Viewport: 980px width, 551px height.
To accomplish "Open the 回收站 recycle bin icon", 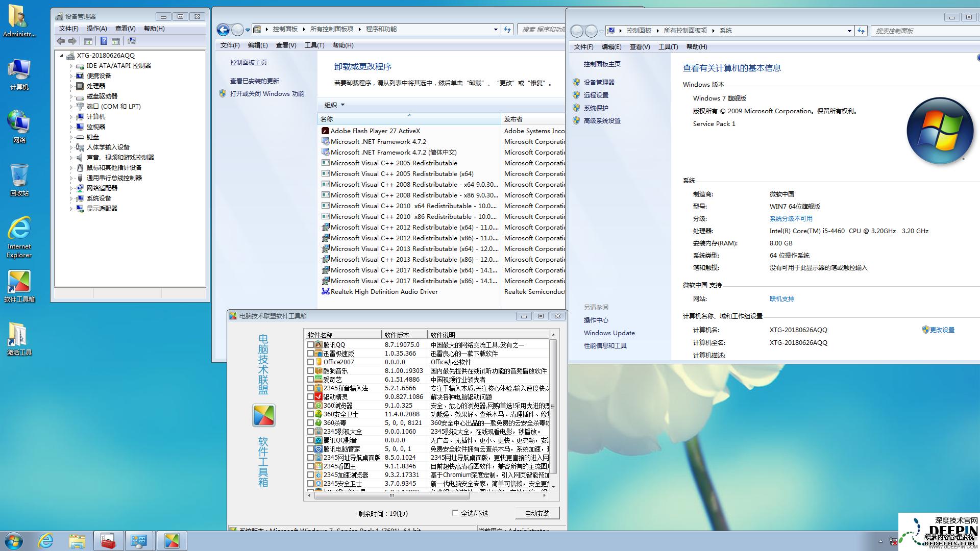I will coord(19,180).
